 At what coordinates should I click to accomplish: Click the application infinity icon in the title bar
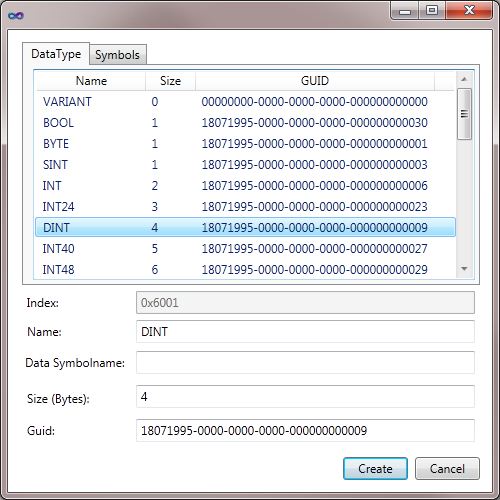point(16,15)
